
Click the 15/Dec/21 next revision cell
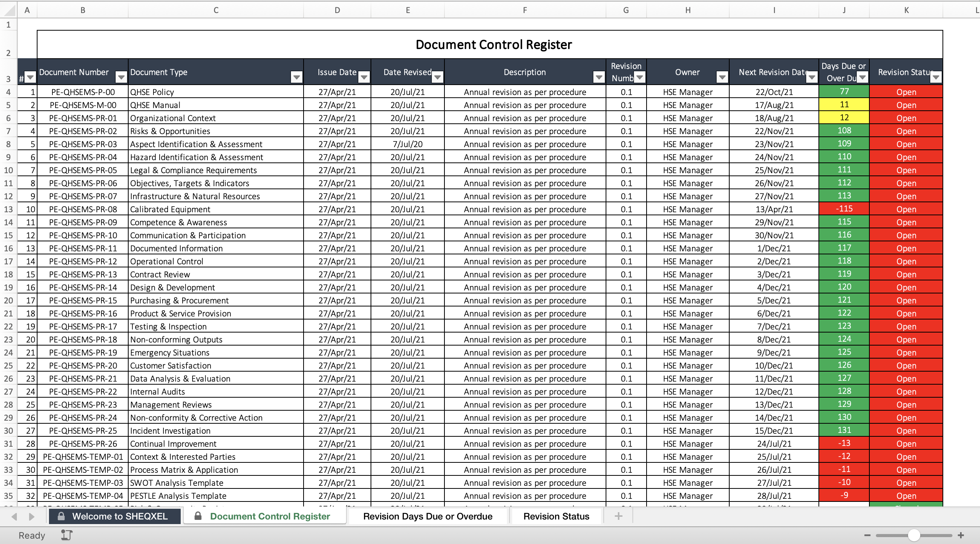[x=774, y=431]
